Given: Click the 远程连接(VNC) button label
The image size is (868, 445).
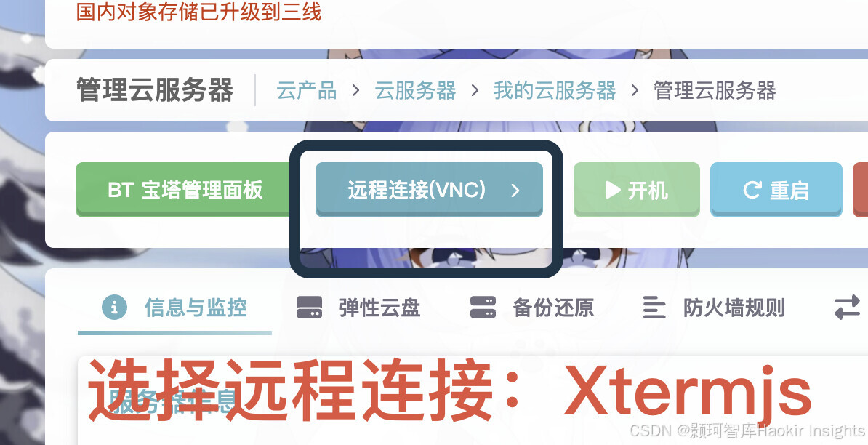Looking at the screenshot, I should (417, 190).
